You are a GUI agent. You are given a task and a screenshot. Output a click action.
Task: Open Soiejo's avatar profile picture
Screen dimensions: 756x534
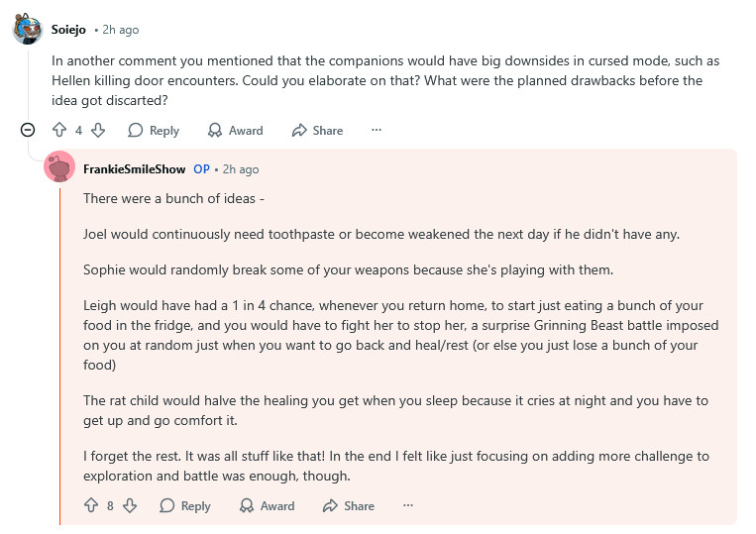coord(28,29)
